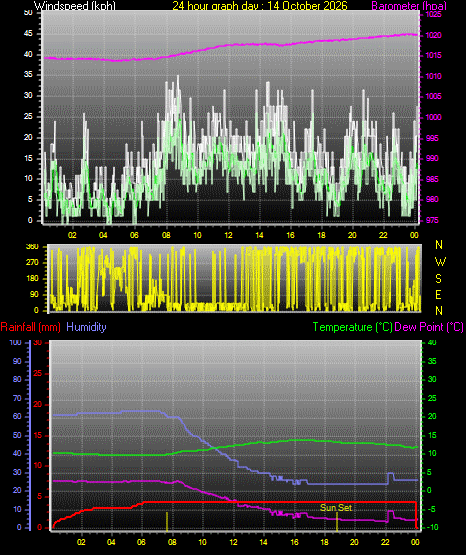Click the Humidity legend label
The height and width of the screenshot is (555, 466).
(x=86, y=327)
